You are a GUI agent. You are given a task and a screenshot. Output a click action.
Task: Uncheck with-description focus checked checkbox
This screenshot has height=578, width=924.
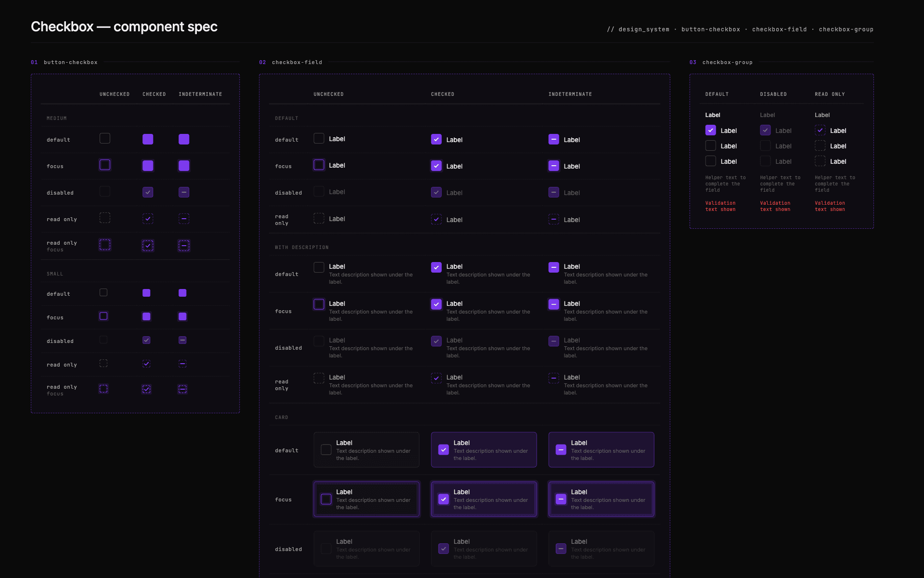[x=436, y=304]
